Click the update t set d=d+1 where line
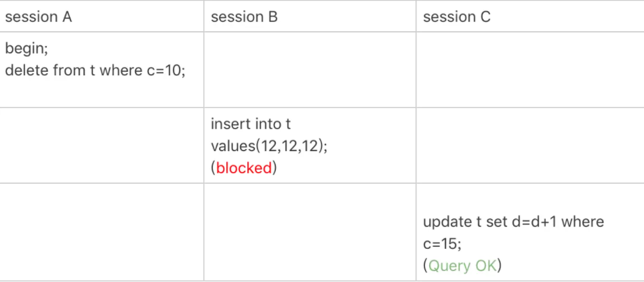Viewport: 644px width, 282px height. point(513,222)
